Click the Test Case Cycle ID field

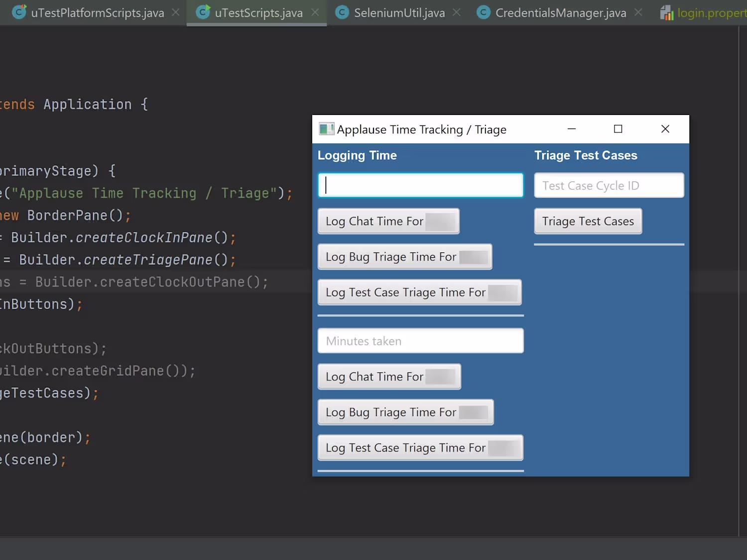(609, 185)
